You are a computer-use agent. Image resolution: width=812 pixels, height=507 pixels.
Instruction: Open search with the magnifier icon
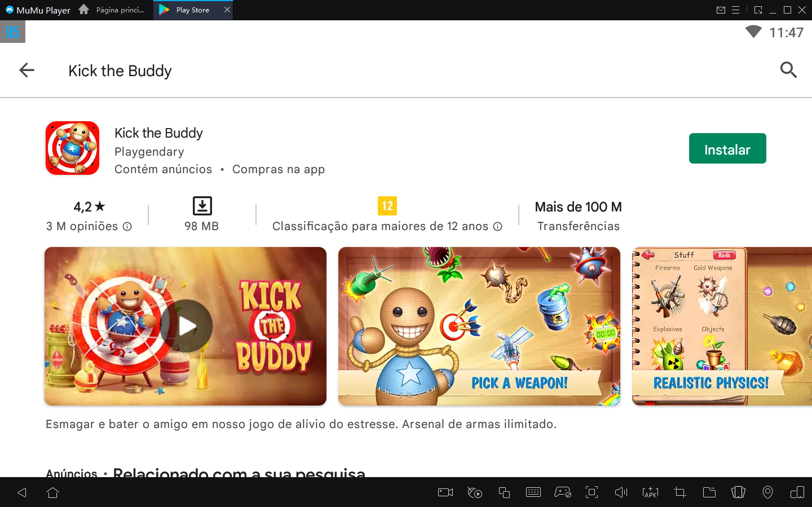788,70
